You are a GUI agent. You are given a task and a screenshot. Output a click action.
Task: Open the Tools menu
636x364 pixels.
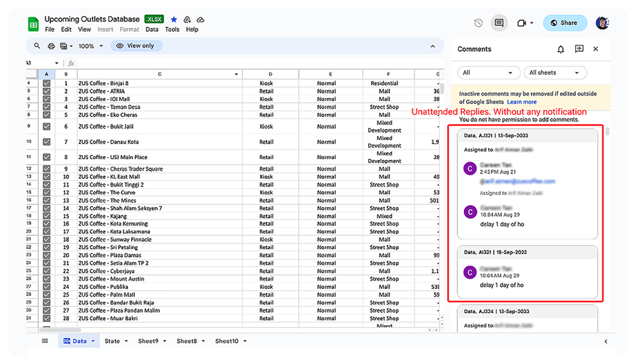click(172, 30)
